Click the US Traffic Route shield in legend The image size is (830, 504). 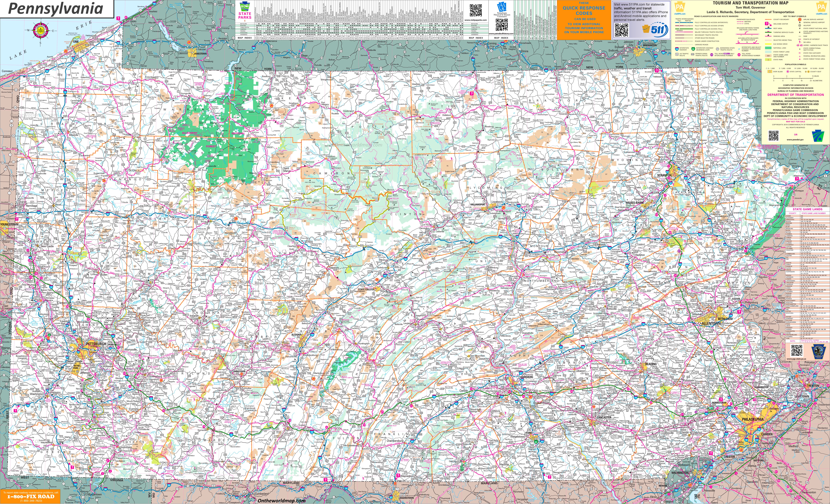tap(677, 54)
